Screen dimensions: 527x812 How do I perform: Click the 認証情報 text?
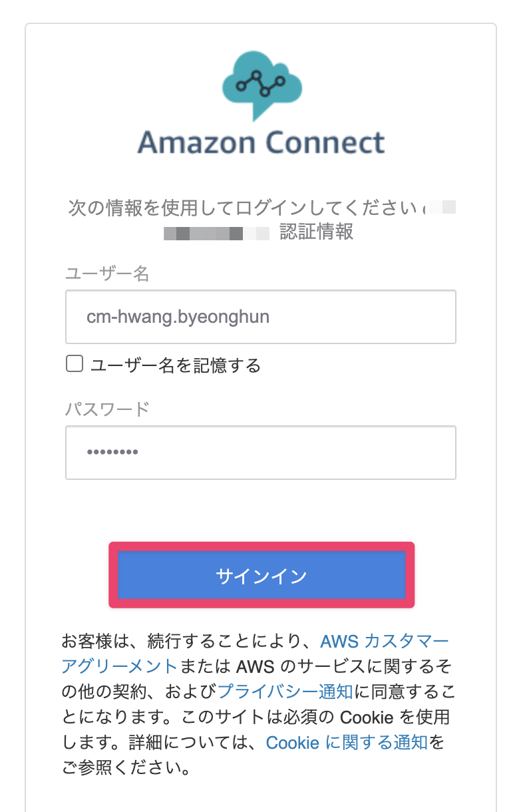click(316, 232)
